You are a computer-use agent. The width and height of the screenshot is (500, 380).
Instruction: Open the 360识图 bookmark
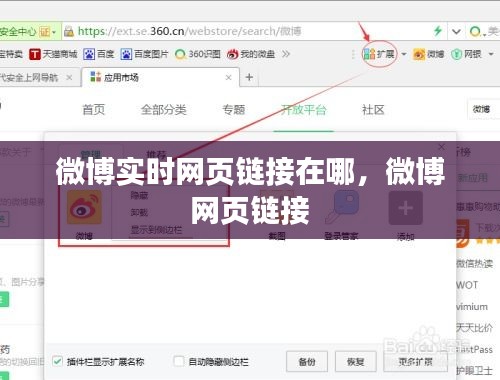(x=198, y=54)
